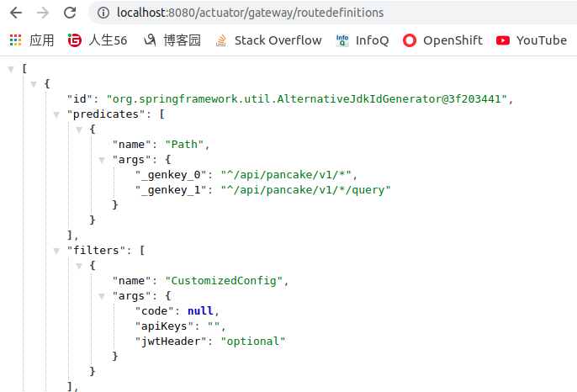Click the "jwtHeader" key

171,342
